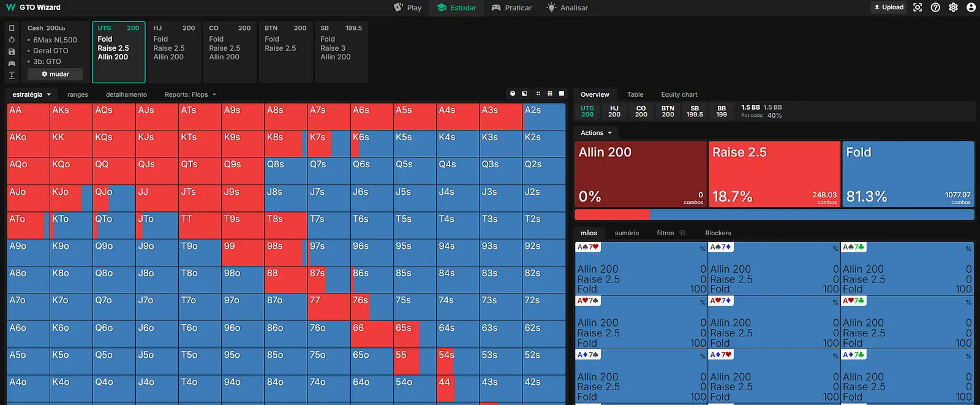Image resolution: width=980 pixels, height=405 pixels.
Task: Open help via question mark icon
Action: [x=935, y=7]
